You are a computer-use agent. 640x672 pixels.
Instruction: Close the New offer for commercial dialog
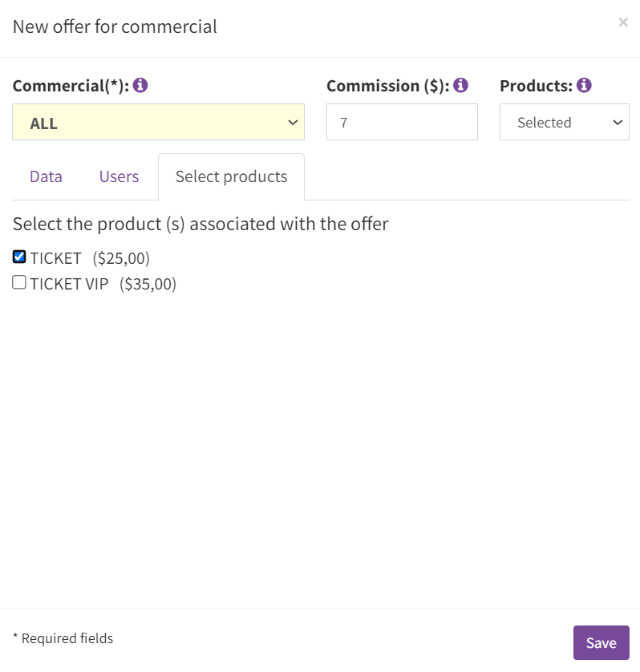click(x=623, y=22)
